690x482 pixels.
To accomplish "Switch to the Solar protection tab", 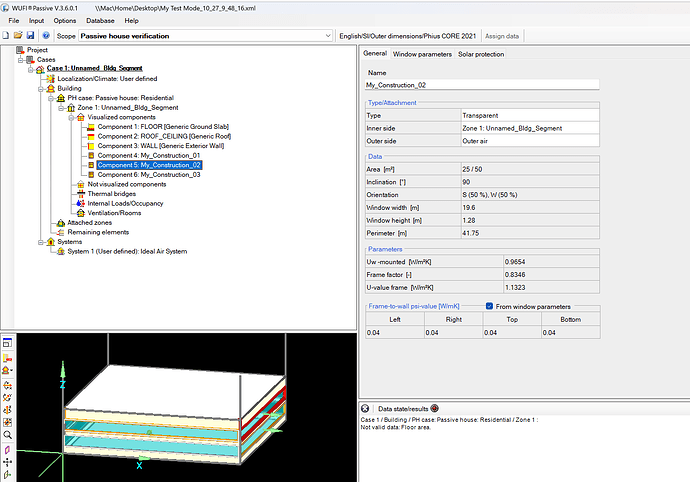I will coord(481,54).
